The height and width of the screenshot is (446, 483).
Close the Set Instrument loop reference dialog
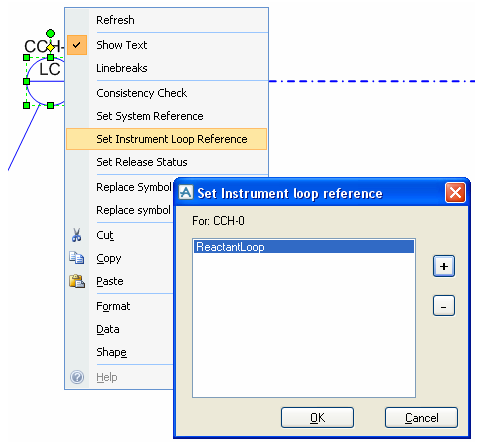pyautogui.click(x=455, y=192)
